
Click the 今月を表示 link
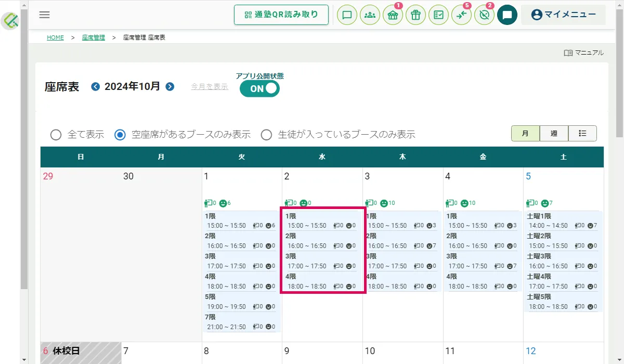210,87
